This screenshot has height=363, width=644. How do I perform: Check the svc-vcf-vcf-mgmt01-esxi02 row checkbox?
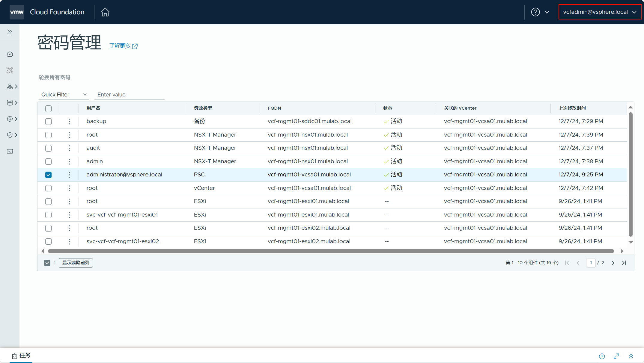point(48,241)
